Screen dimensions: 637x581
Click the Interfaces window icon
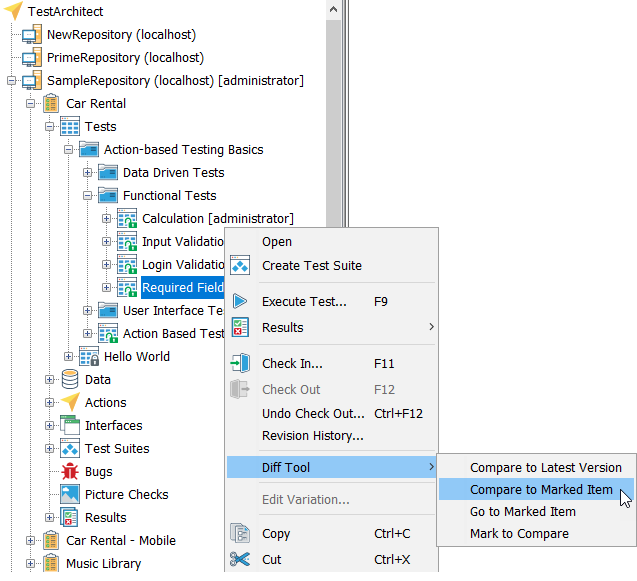70,425
